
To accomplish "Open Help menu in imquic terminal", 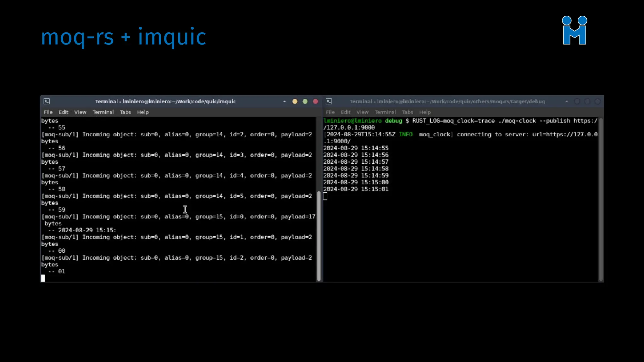I will tap(143, 112).
